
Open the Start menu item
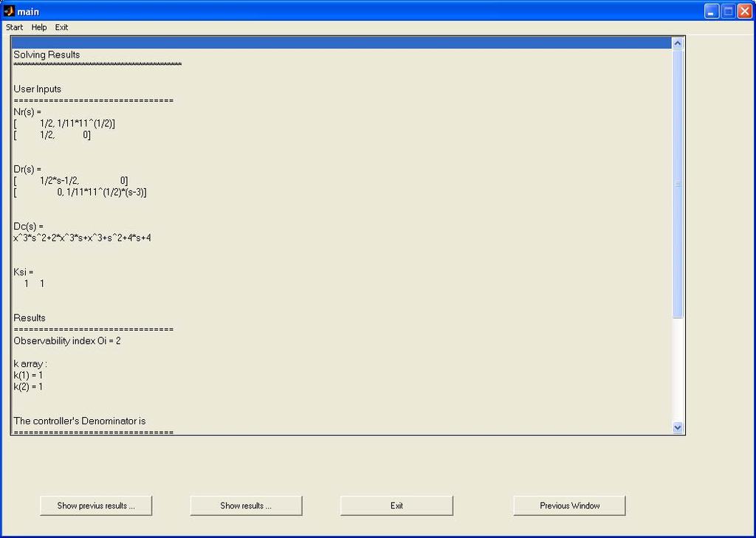point(14,27)
